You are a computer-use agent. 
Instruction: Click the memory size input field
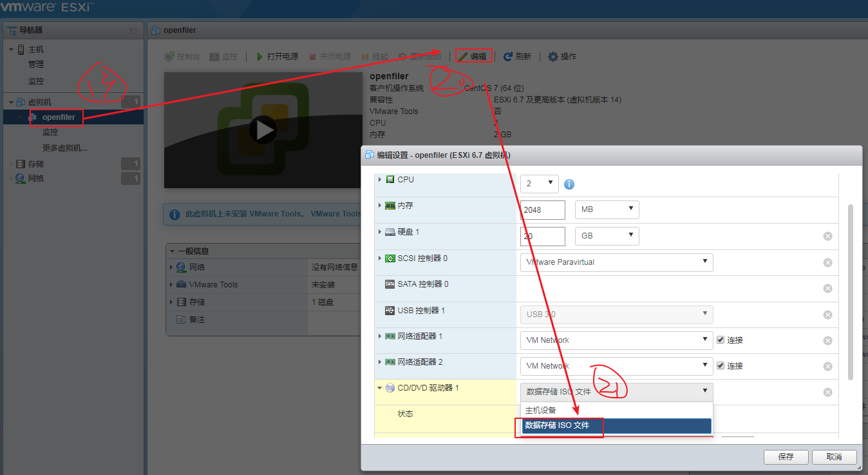542,209
